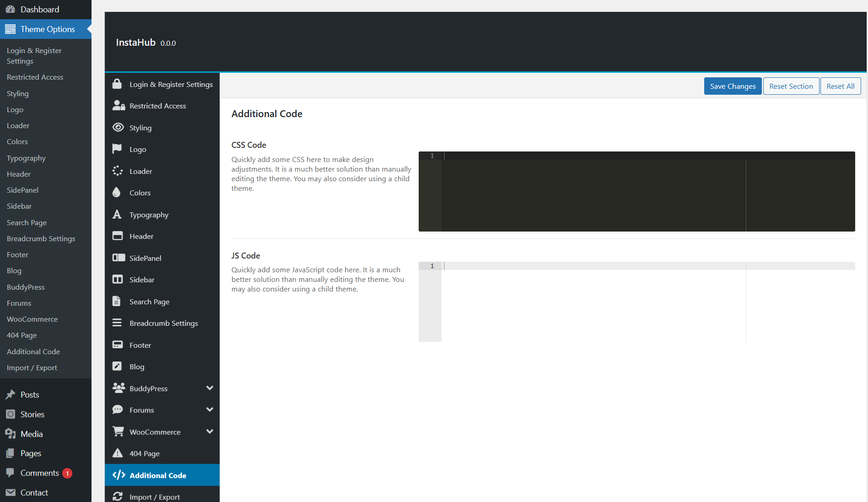Switch to the Breadcrumb Settings section
868x502 pixels.
tap(163, 323)
